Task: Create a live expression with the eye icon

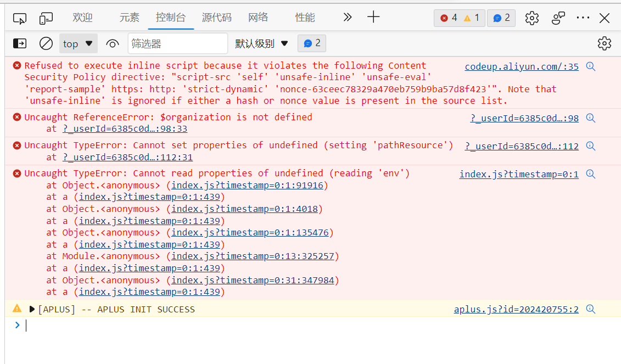Action: (113, 43)
